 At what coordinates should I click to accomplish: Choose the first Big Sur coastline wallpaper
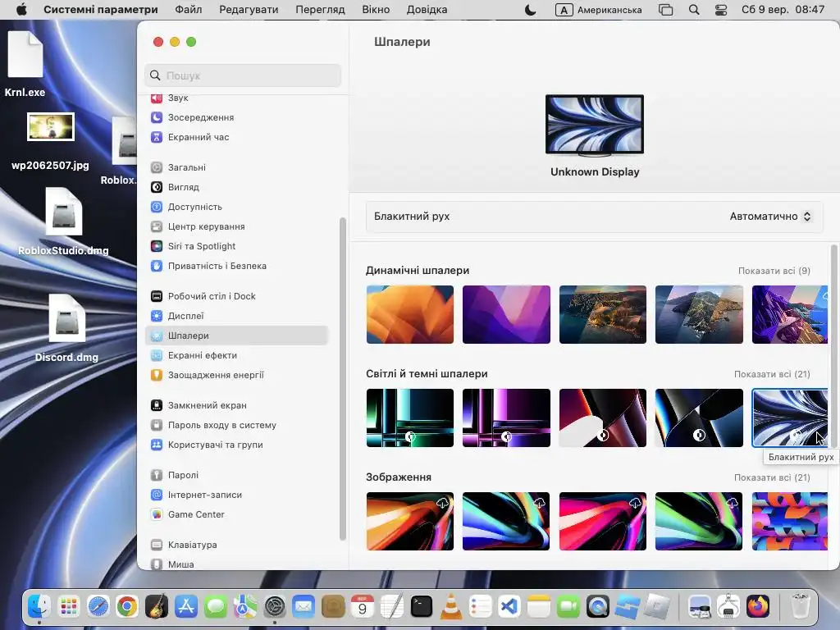coord(603,314)
